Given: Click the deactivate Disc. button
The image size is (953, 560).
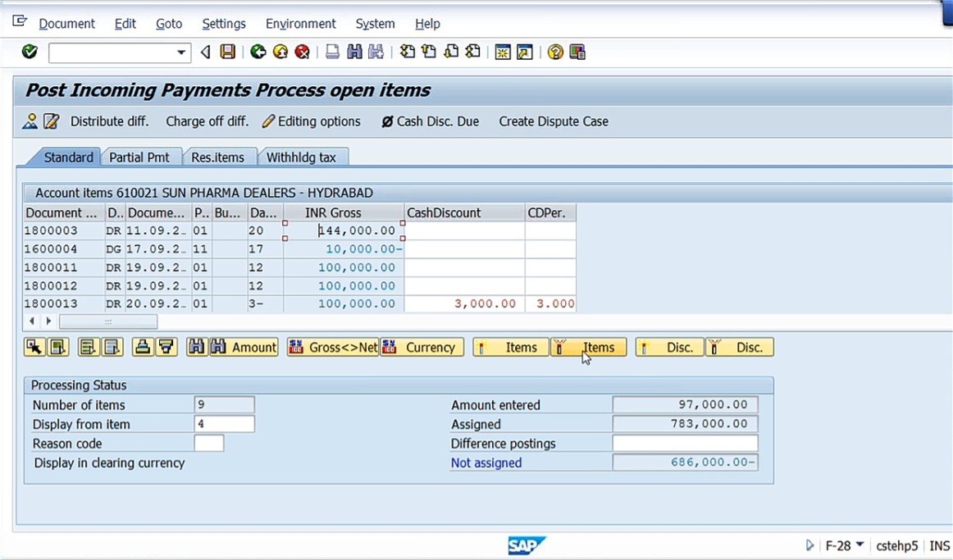Looking at the screenshot, I should click(x=740, y=348).
